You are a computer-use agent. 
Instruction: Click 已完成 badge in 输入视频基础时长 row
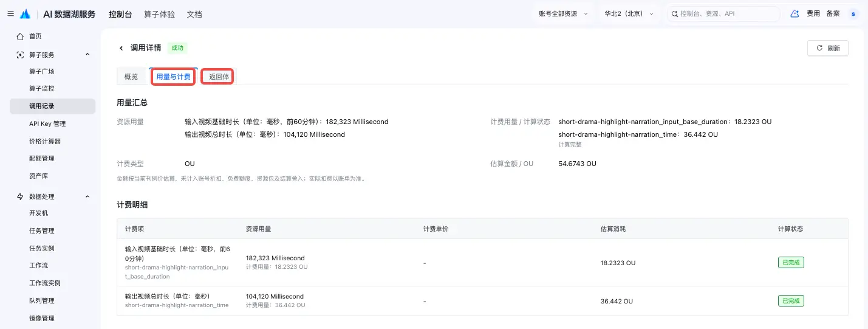click(790, 263)
